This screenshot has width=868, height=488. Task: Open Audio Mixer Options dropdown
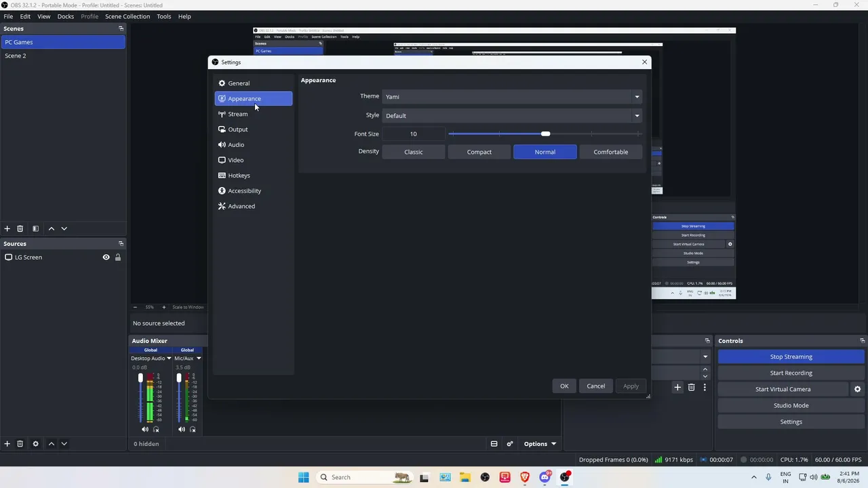(x=540, y=444)
